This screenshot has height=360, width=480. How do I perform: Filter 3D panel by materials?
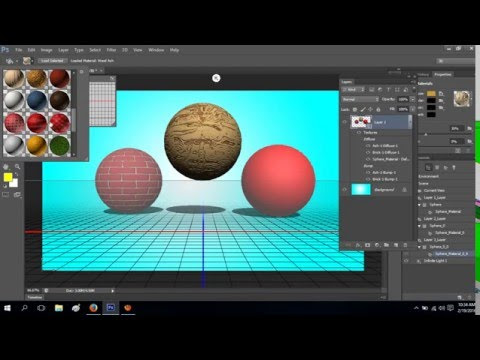pos(445,168)
